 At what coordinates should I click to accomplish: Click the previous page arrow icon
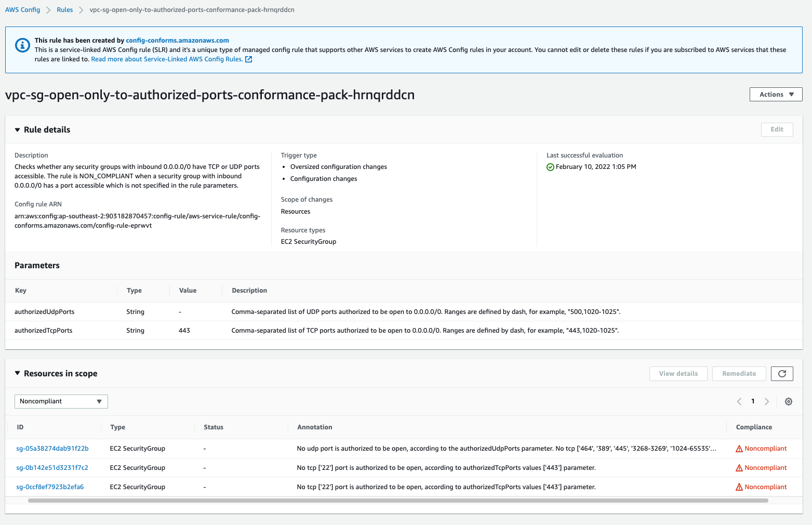coord(739,402)
